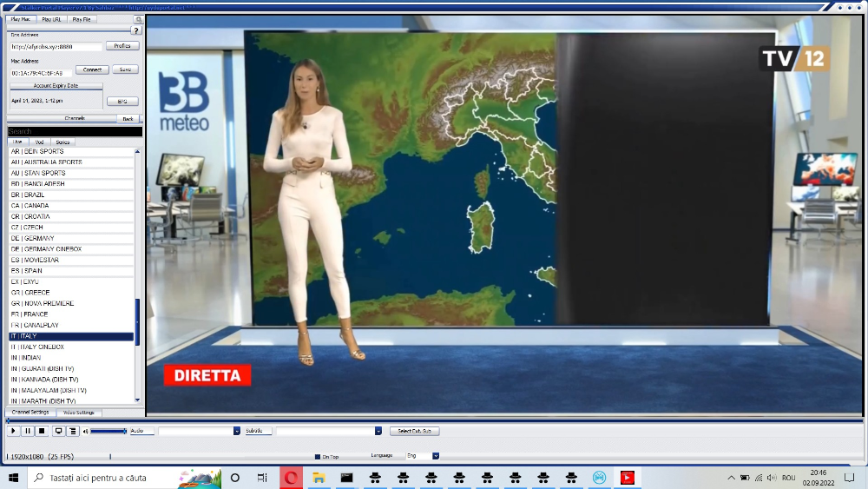Open network icon in system tray
Screen dimensions: 868x489
pyautogui.click(x=759, y=478)
